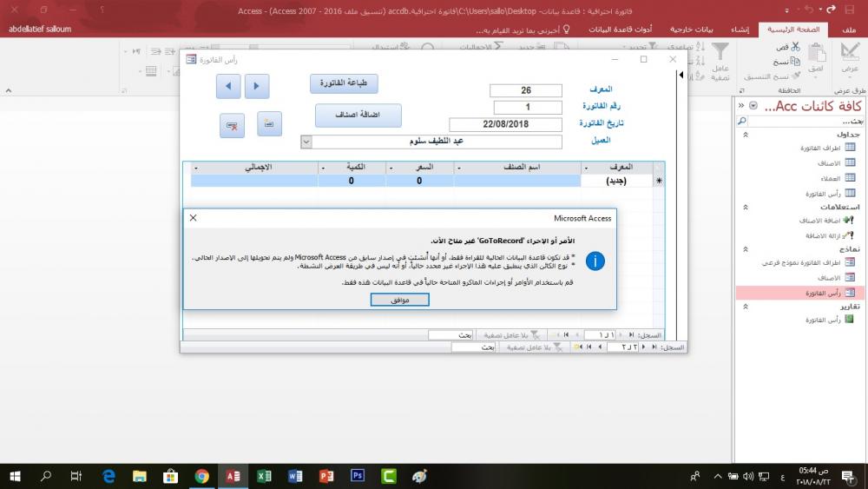This screenshot has width=868, height=489.
Task: Click the السعر cell showing 0
Action: click(x=419, y=181)
